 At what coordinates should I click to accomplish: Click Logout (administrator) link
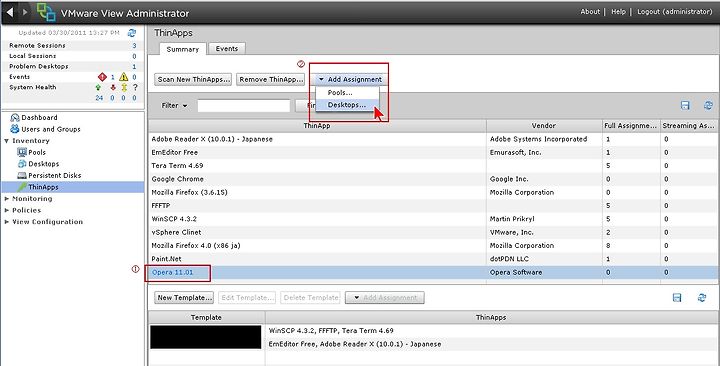coord(675,12)
